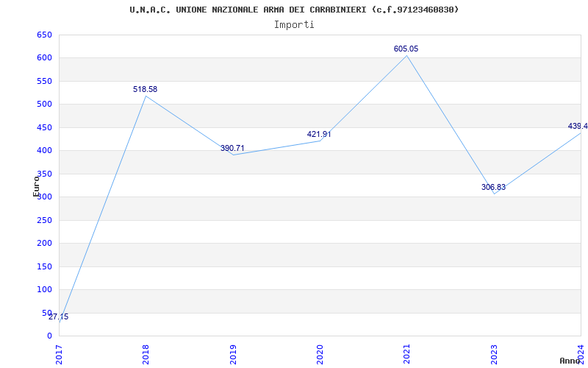Image resolution: width=588 pixels, height=368 pixels.
Task: Select the 100 y-axis tick label
Action: point(44,289)
